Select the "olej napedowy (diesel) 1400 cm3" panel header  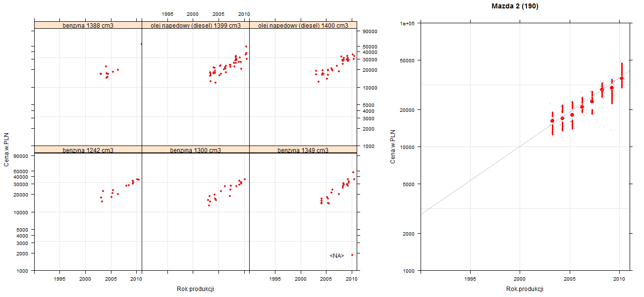pyautogui.click(x=303, y=25)
